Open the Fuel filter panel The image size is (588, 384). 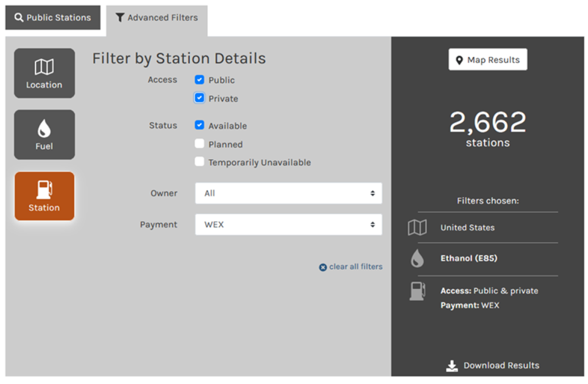pyautogui.click(x=44, y=135)
